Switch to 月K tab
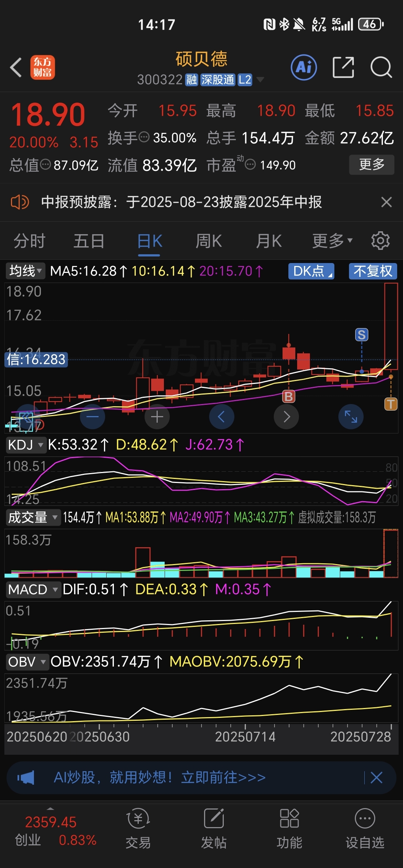Screen dimensions: 403x868 pos(269,241)
